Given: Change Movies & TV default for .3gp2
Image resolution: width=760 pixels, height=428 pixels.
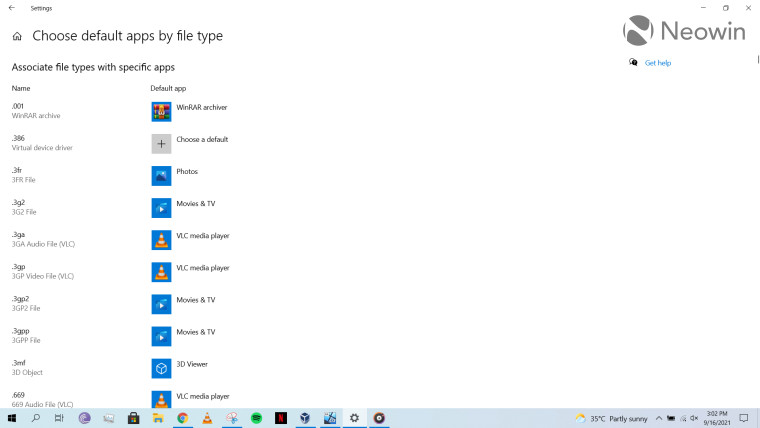Looking at the screenshot, I should pos(184,304).
